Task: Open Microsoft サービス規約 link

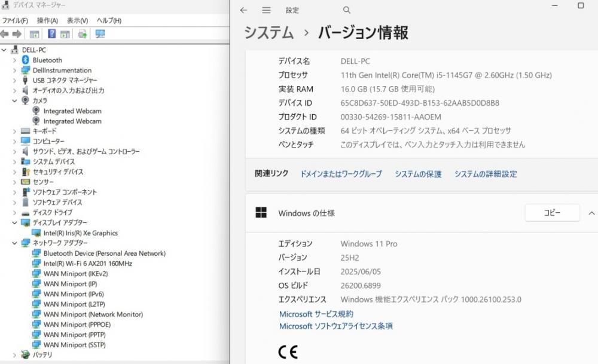Action: [x=316, y=314]
